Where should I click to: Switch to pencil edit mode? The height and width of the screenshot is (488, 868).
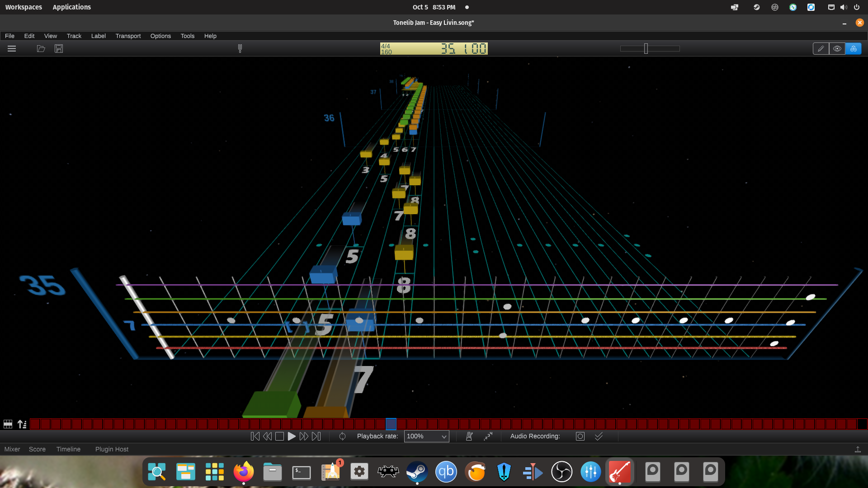point(821,48)
